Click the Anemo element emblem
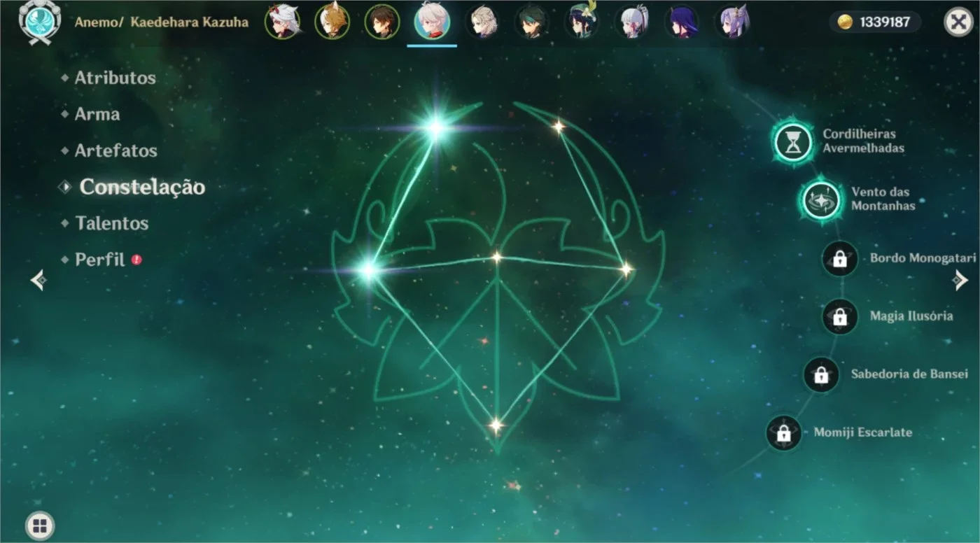Screen dimensions: 980x543 pyautogui.click(x=38, y=22)
